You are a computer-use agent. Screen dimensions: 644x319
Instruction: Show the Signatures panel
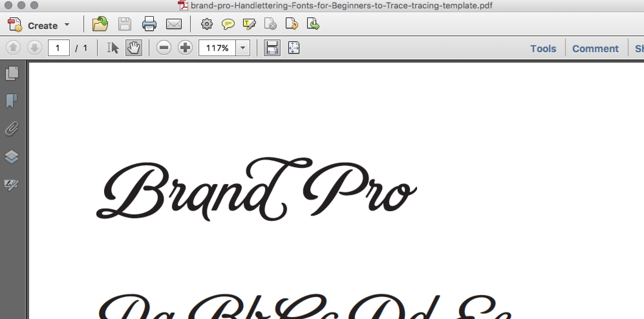[x=11, y=185]
